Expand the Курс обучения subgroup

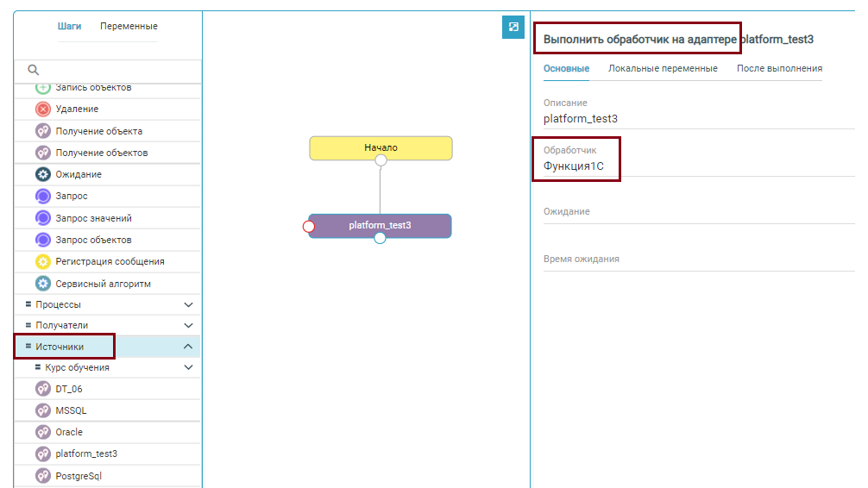coord(188,368)
